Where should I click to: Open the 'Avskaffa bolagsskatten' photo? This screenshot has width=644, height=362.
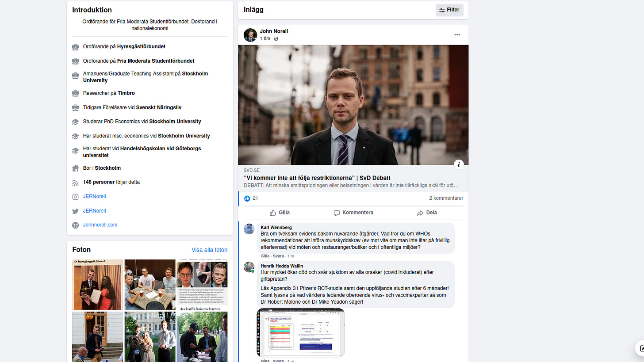(202, 285)
